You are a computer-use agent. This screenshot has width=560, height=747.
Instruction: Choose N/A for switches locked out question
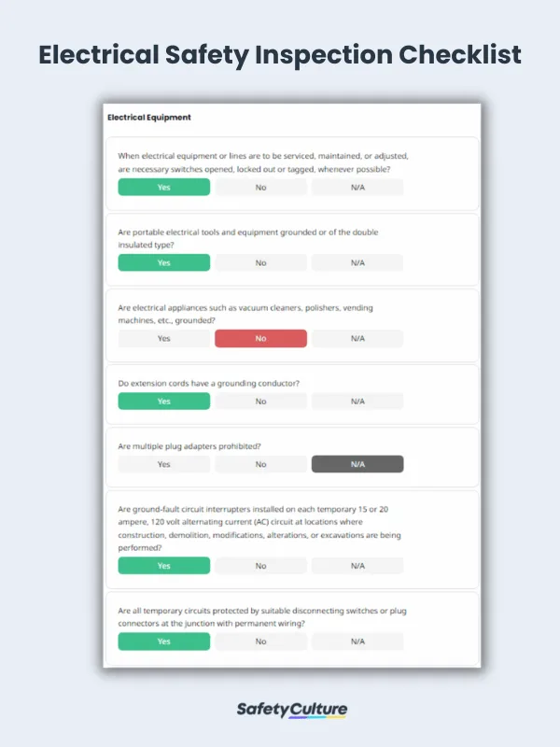coord(357,187)
